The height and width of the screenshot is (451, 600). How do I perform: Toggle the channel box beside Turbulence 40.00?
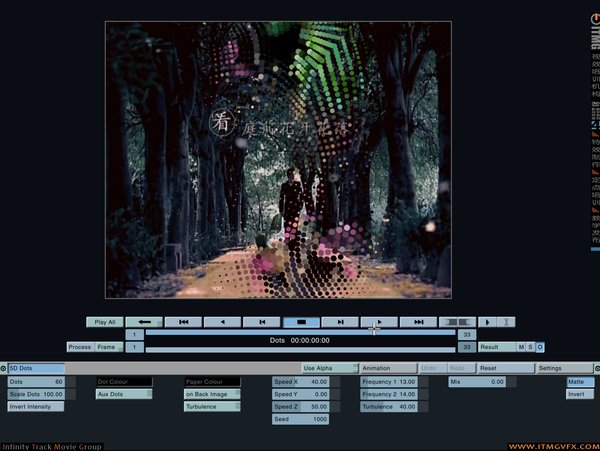(424, 407)
